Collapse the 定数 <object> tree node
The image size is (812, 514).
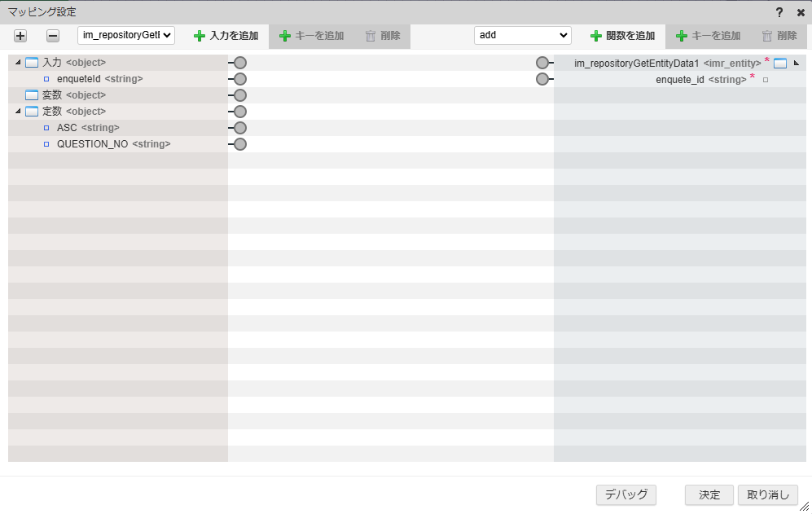[17, 111]
